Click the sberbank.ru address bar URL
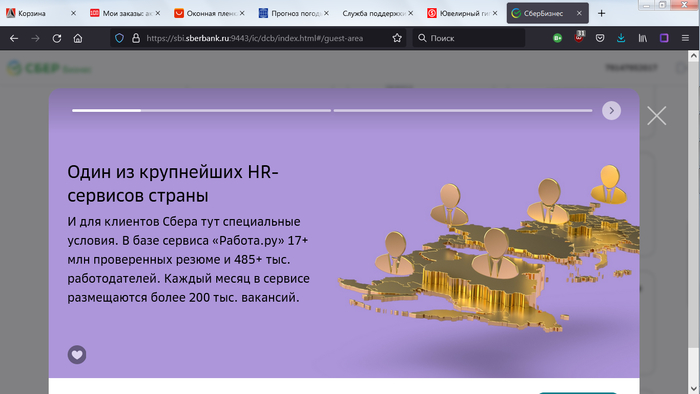The height and width of the screenshot is (394, 700). click(x=254, y=38)
